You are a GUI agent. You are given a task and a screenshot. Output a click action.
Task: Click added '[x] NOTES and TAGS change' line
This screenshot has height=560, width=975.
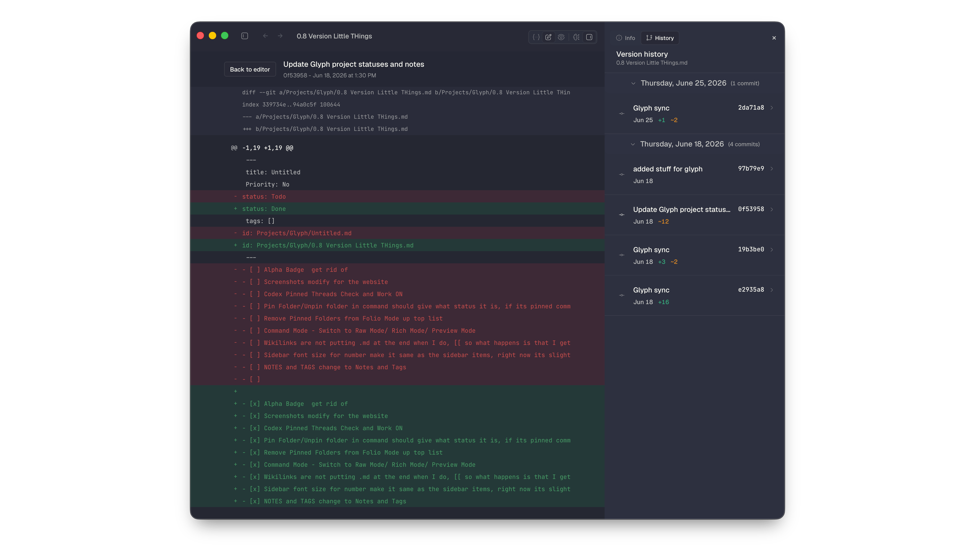point(397,501)
